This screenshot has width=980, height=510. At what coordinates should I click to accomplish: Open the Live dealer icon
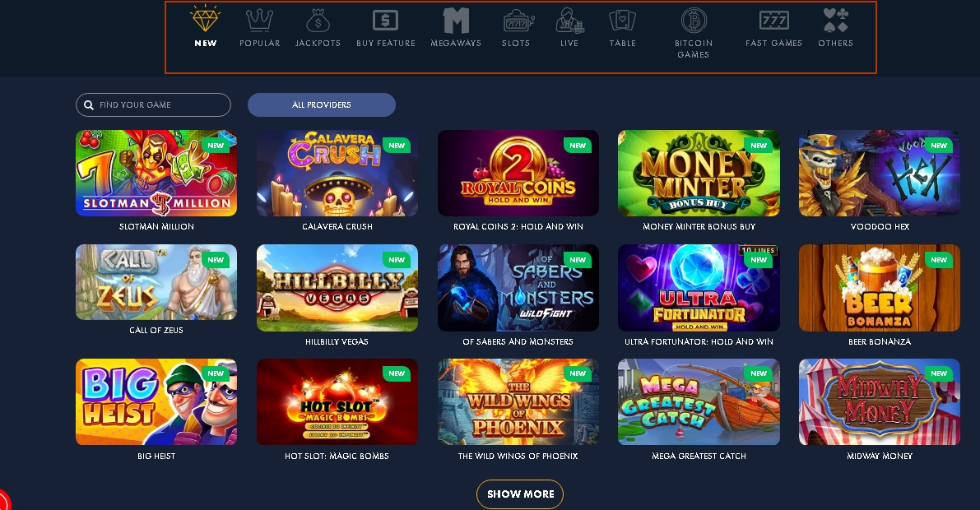pos(569,21)
